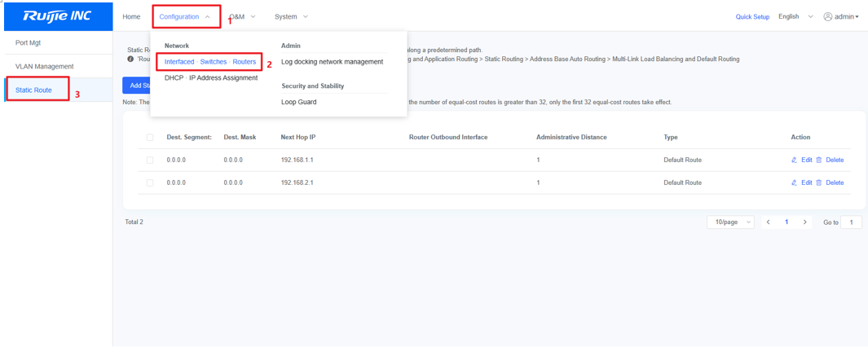Check the row with next hop 192.168.1.1
The height and width of the screenshot is (352, 868).
click(x=150, y=160)
